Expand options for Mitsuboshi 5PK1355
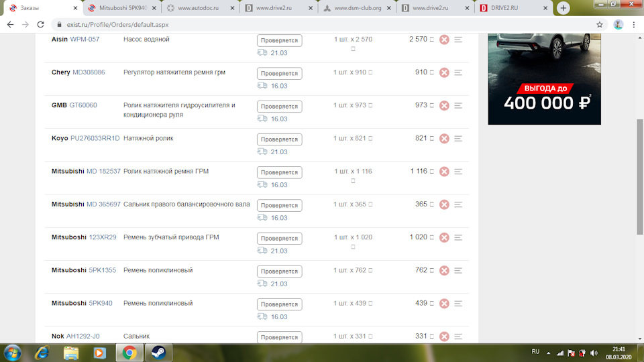 point(458,270)
